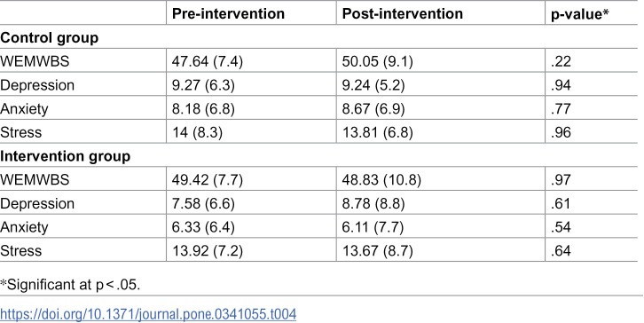Click the 'Significant at p < .05' footnote

pyautogui.click(x=70, y=285)
